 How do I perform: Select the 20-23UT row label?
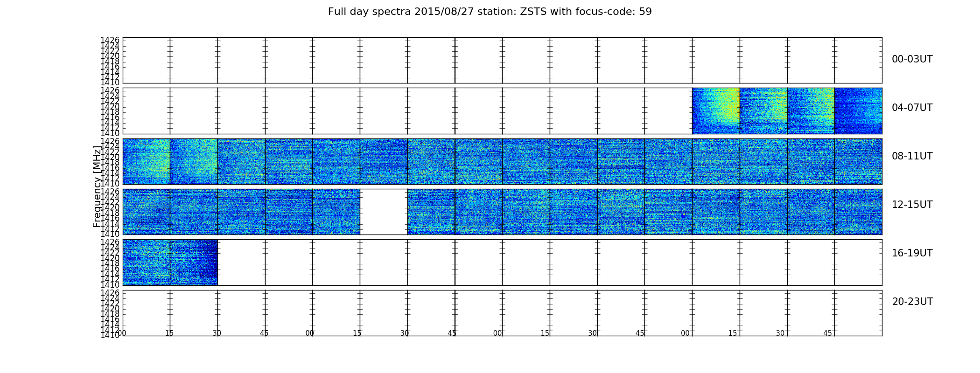[912, 302]
